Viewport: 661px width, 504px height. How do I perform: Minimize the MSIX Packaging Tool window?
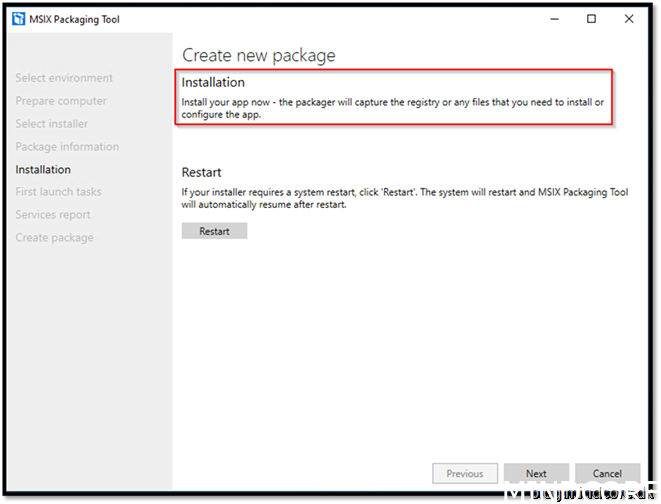click(x=554, y=19)
